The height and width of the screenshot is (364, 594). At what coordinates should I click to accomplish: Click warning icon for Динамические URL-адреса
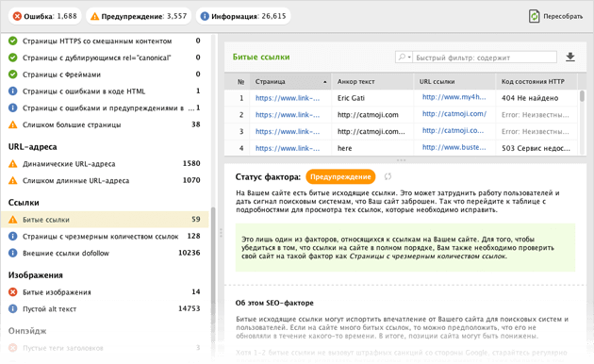click(x=13, y=164)
